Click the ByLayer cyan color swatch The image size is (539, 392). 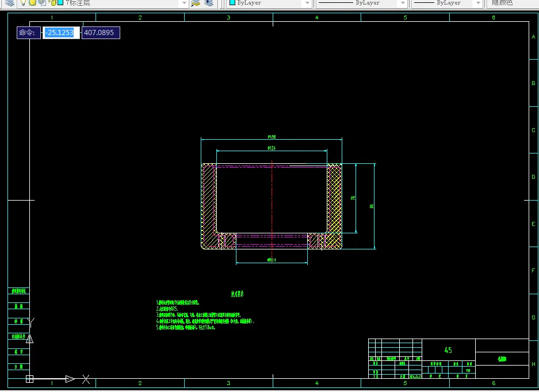tap(232, 3)
